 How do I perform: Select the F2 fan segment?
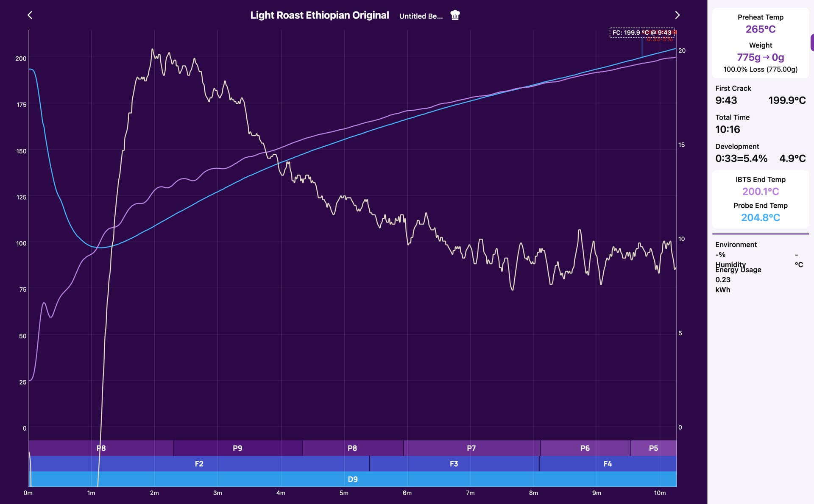pyautogui.click(x=199, y=464)
